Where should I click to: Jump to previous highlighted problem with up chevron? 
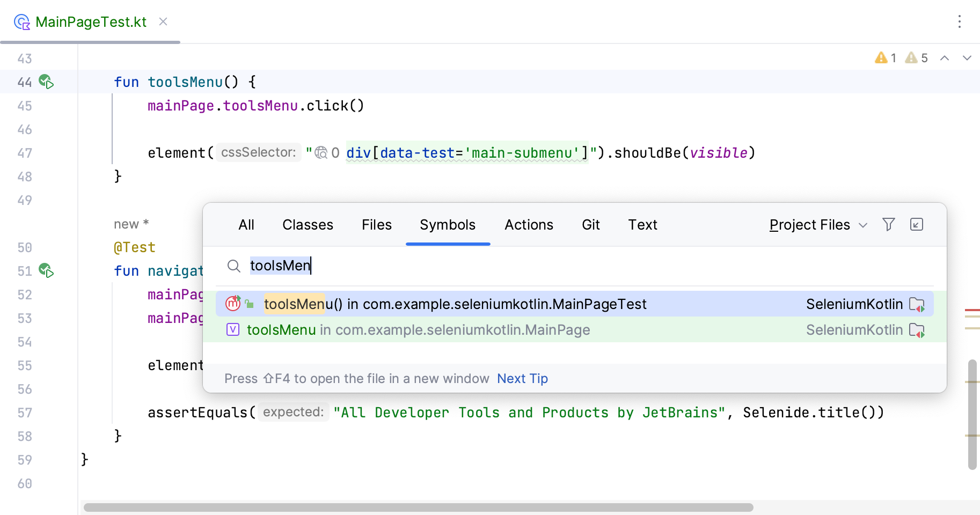coord(945,58)
